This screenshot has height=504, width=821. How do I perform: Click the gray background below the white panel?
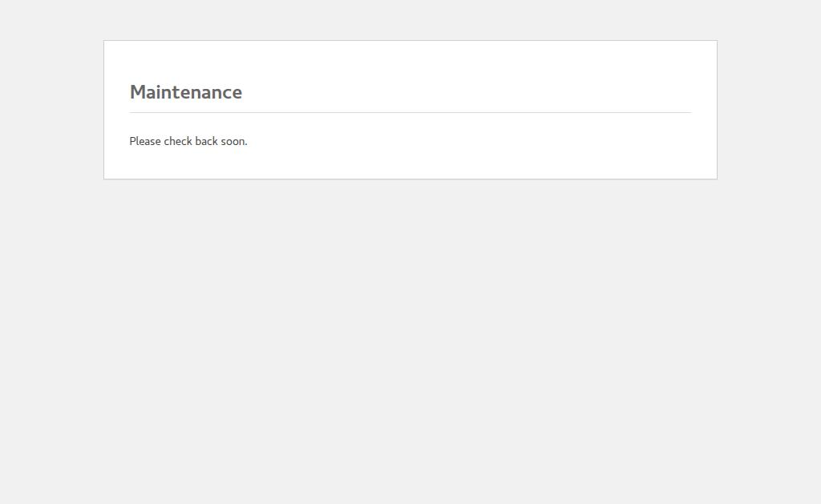point(410,337)
